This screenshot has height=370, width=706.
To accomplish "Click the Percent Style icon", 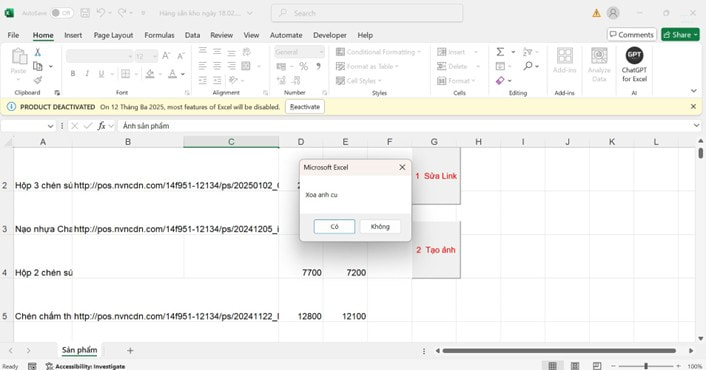I will 304,67.
